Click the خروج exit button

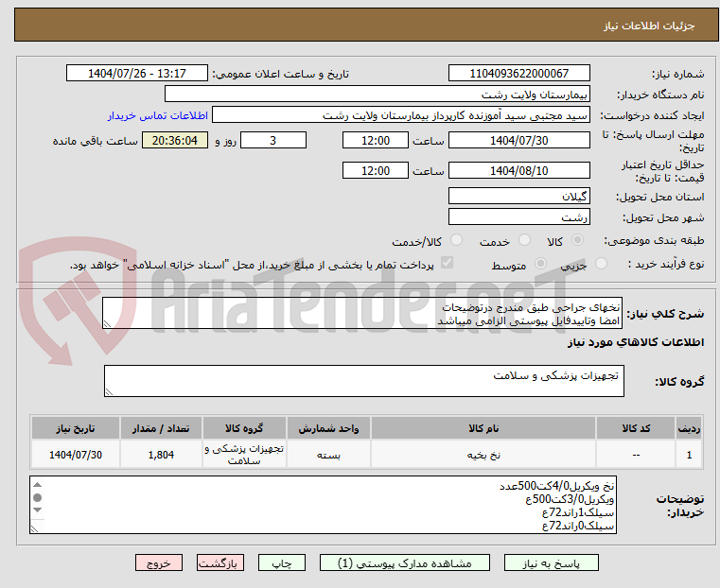click(159, 562)
